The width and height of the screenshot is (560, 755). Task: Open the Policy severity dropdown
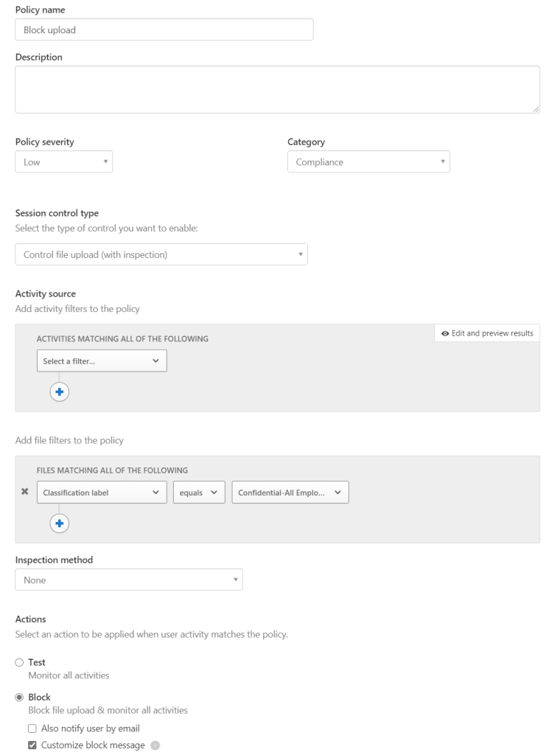tap(64, 162)
